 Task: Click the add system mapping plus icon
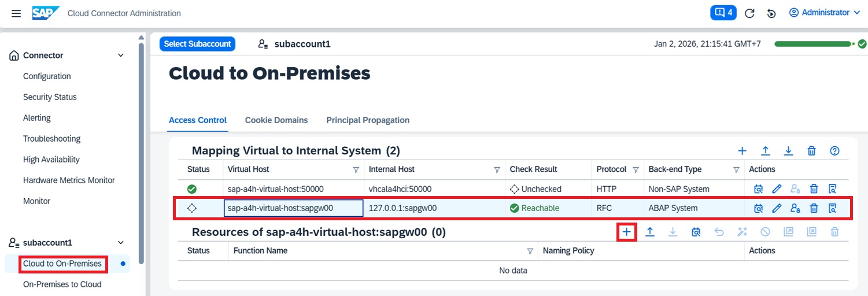(x=742, y=151)
